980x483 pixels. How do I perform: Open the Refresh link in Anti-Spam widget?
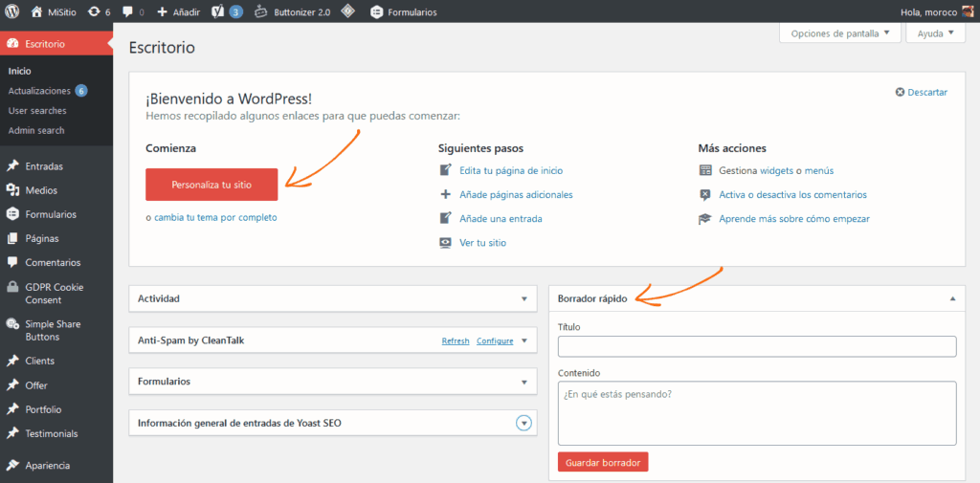click(x=456, y=340)
